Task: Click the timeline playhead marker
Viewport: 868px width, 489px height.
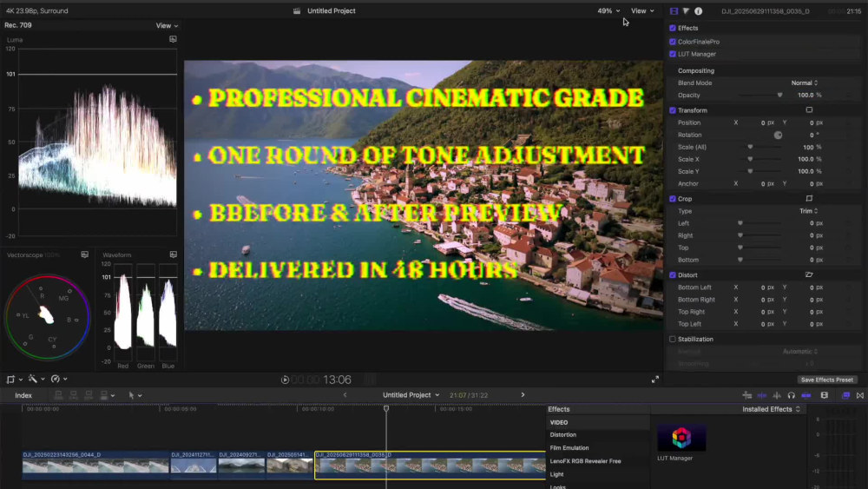Action: coord(386,408)
